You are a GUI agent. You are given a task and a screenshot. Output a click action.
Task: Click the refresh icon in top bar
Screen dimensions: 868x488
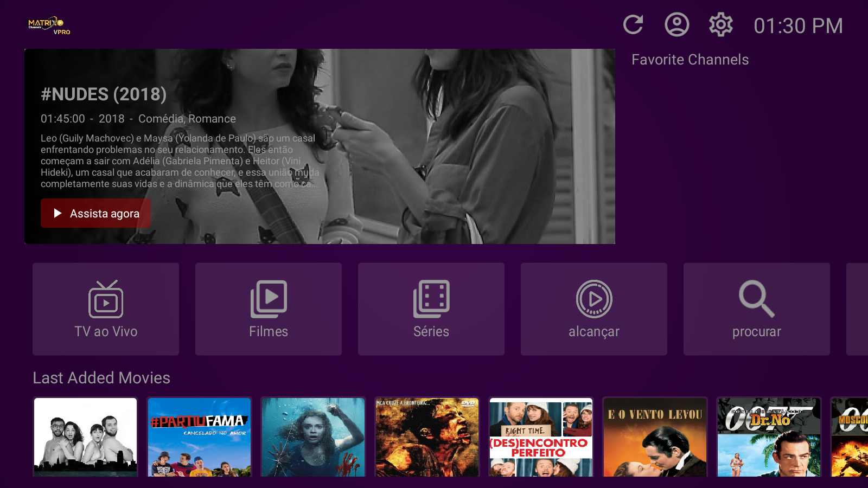click(633, 25)
